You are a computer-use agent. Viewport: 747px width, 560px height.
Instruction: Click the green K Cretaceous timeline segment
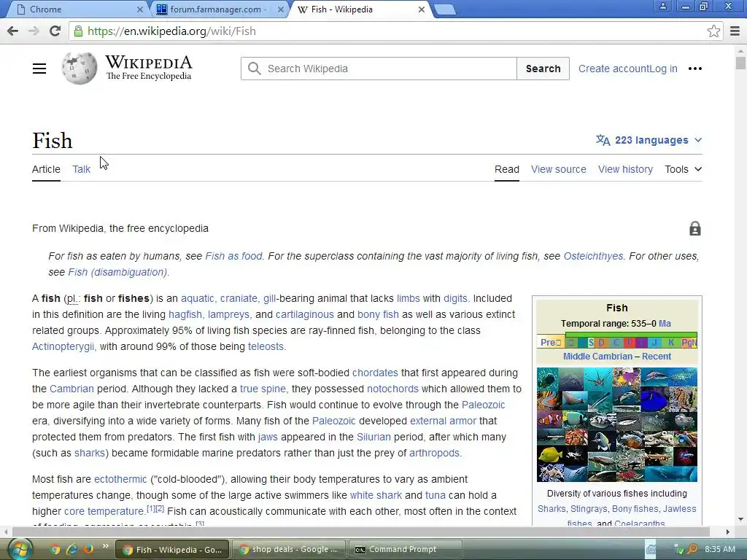[x=671, y=343]
